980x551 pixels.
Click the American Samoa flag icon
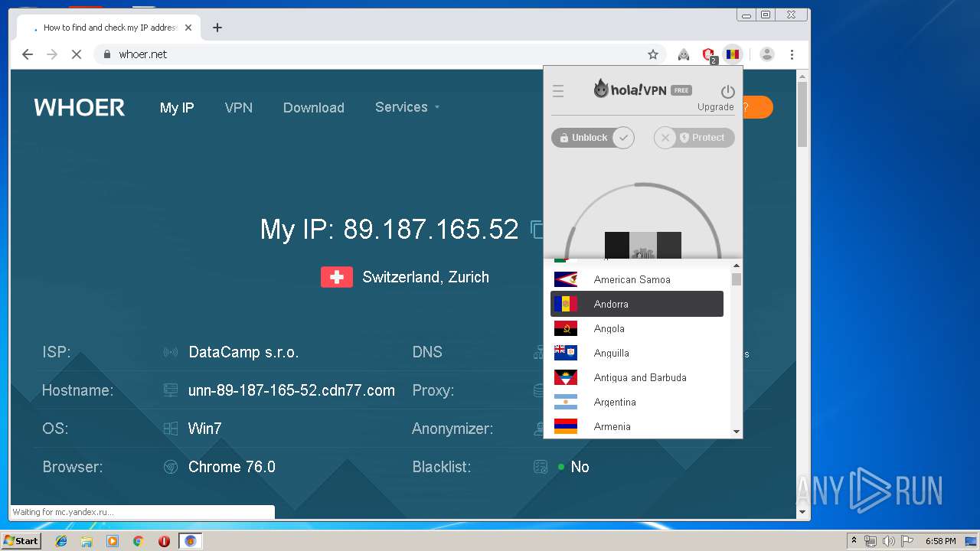(x=566, y=279)
